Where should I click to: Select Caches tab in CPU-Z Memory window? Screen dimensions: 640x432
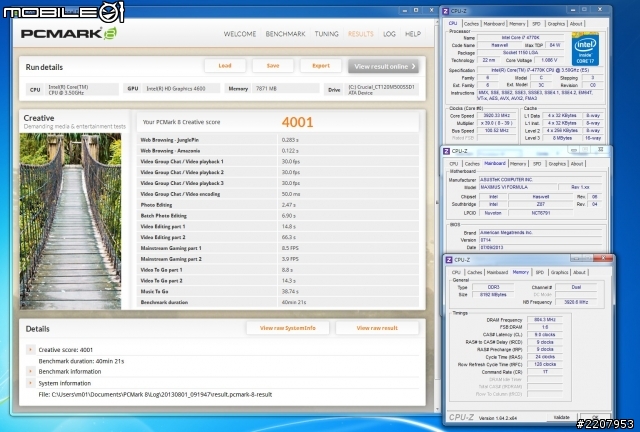[474, 272]
